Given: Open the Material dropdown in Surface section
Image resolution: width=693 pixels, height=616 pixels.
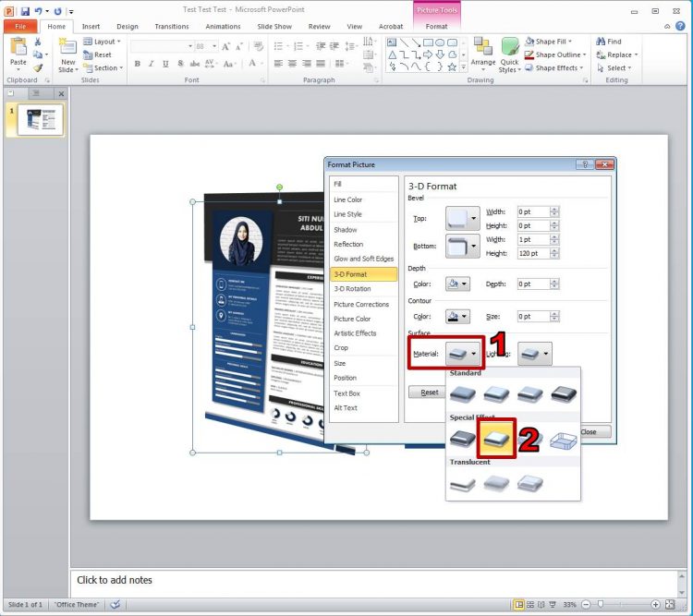Looking at the screenshot, I should (462, 354).
